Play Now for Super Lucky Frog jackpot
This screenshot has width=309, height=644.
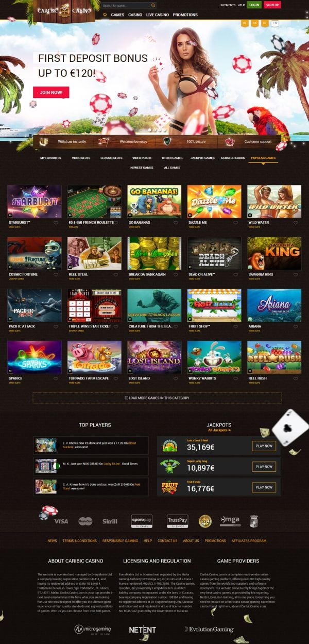click(264, 467)
